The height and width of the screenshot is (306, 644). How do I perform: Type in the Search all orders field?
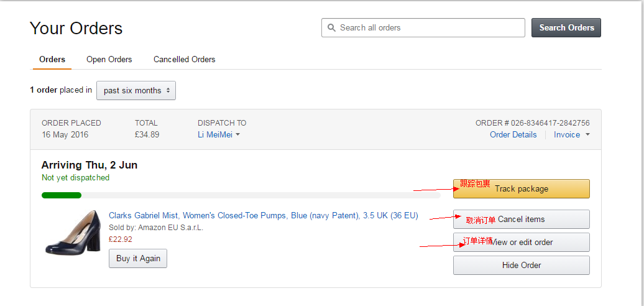point(429,28)
